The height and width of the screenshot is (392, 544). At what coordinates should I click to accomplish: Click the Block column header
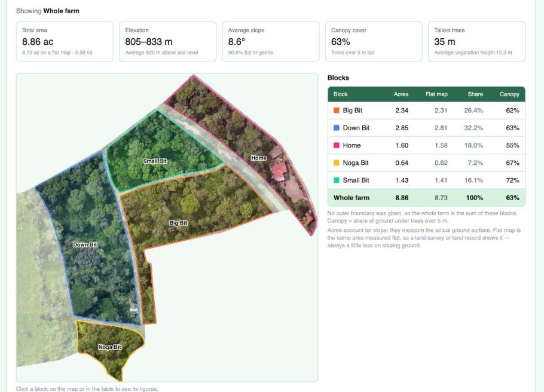340,94
